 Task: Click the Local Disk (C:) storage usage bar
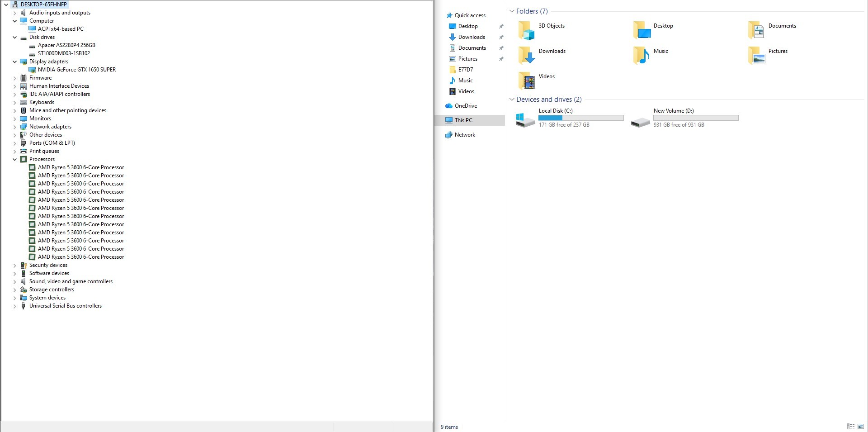[581, 118]
